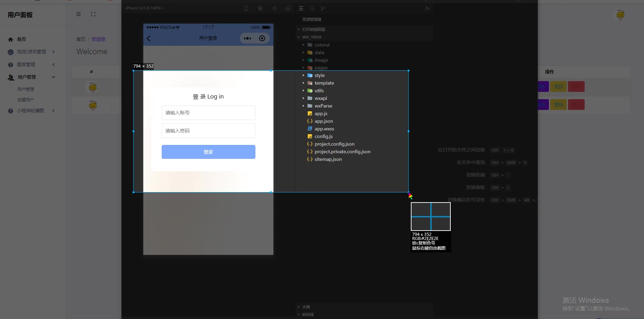The width and height of the screenshot is (644, 319).
Task: Click the first user avatar in the table
Action: 93,87
